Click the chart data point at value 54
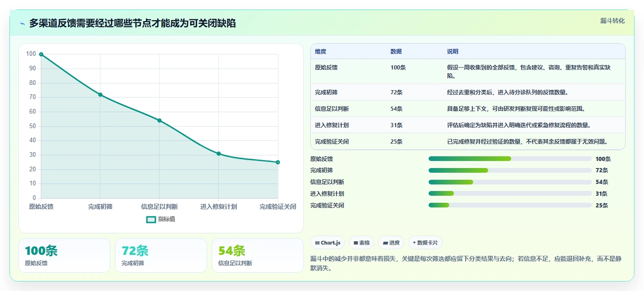Viewport: 644px width, 291px height. point(160,121)
